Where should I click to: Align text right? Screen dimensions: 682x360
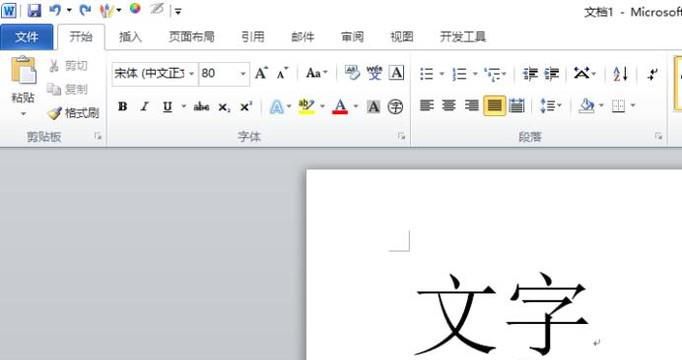click(471, 105)
